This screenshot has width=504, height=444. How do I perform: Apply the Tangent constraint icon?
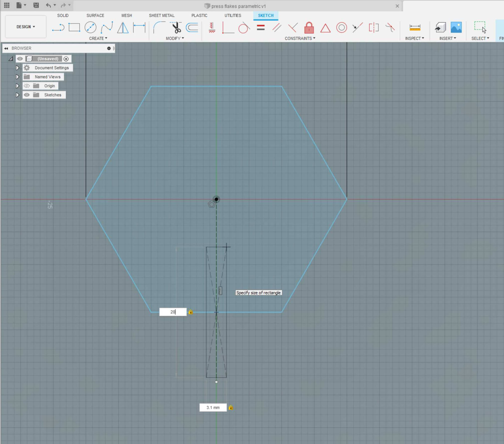click(244, 28)
